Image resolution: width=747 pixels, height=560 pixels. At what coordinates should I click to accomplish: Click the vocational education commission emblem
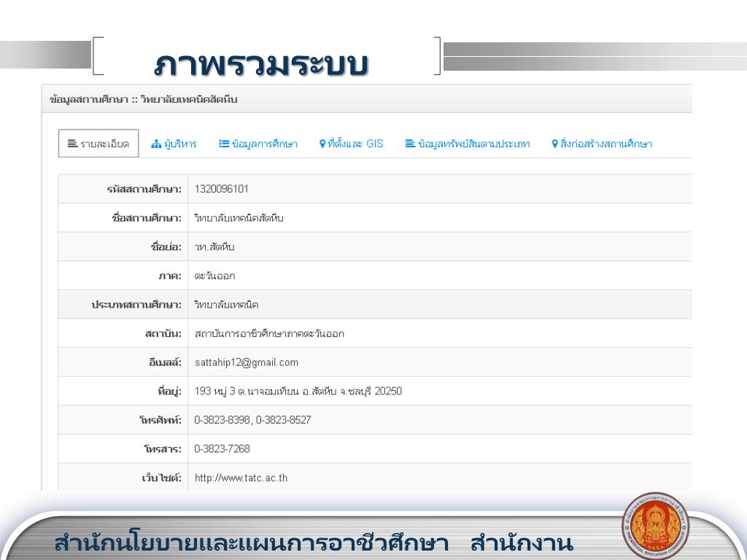tap(656, 526)
